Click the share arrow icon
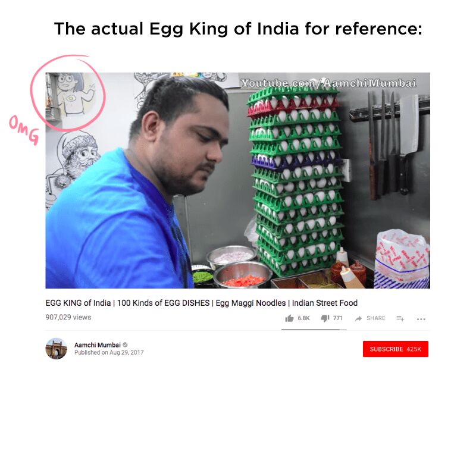 click(x=358, y=318)
